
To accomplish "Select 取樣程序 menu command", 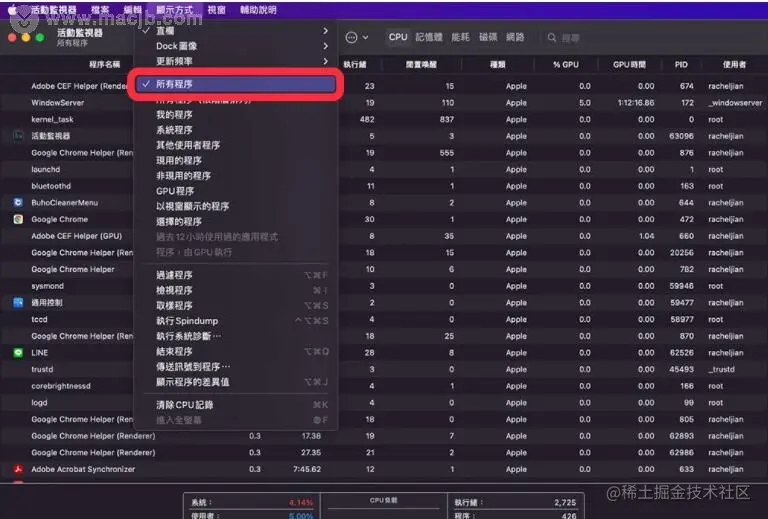I will point(236,306).
